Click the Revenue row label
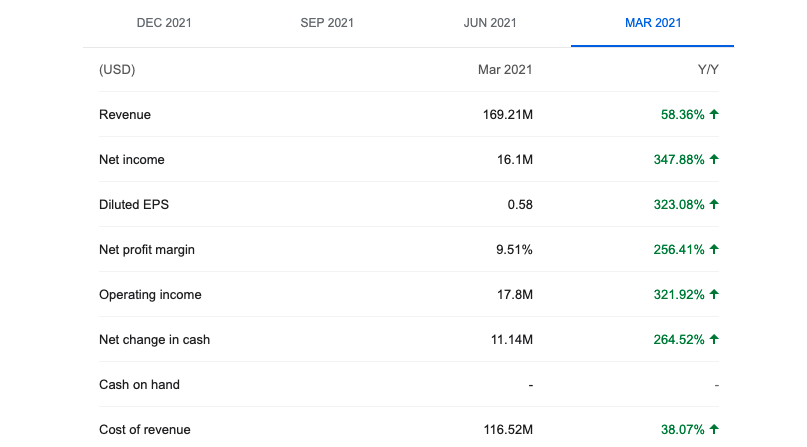Viewport: 807px width, 447px height. 125,115
